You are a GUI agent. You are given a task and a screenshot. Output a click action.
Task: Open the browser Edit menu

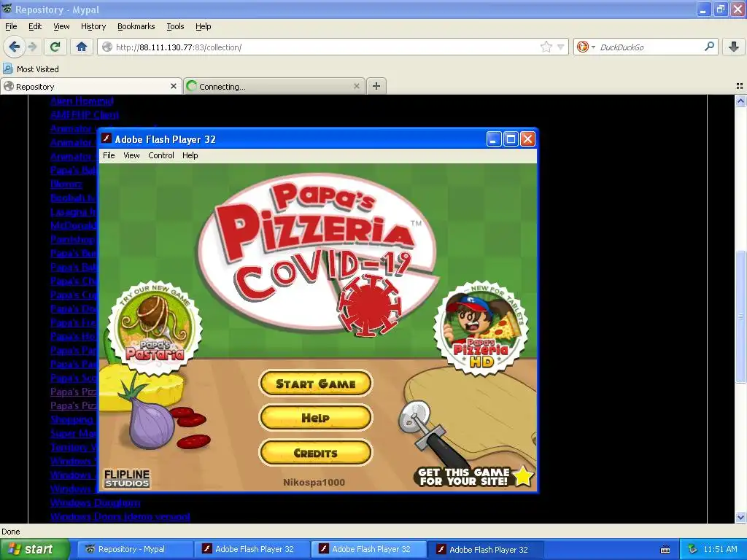click(35, 26)
